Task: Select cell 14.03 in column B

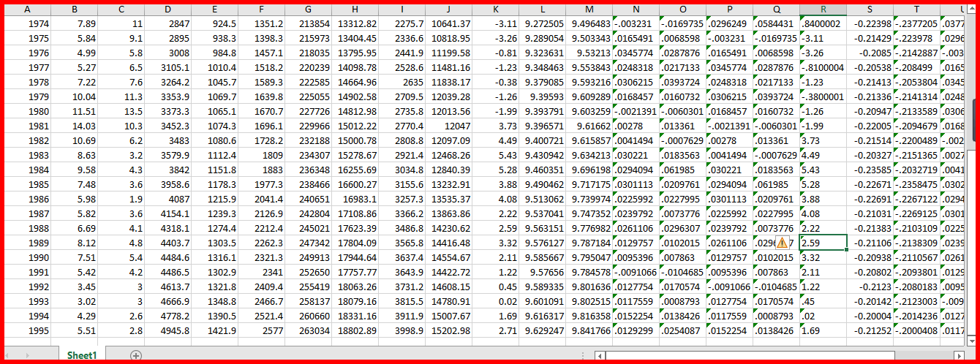Action: point(74,126)
